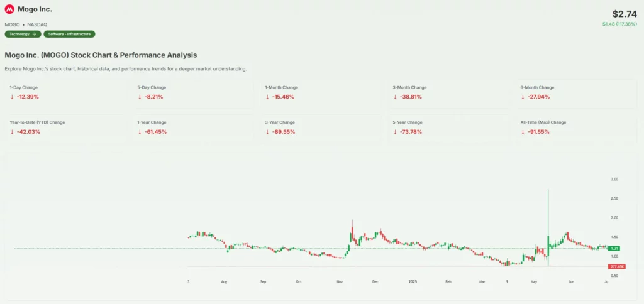Select the 6-Month Change card

point(577,93)
